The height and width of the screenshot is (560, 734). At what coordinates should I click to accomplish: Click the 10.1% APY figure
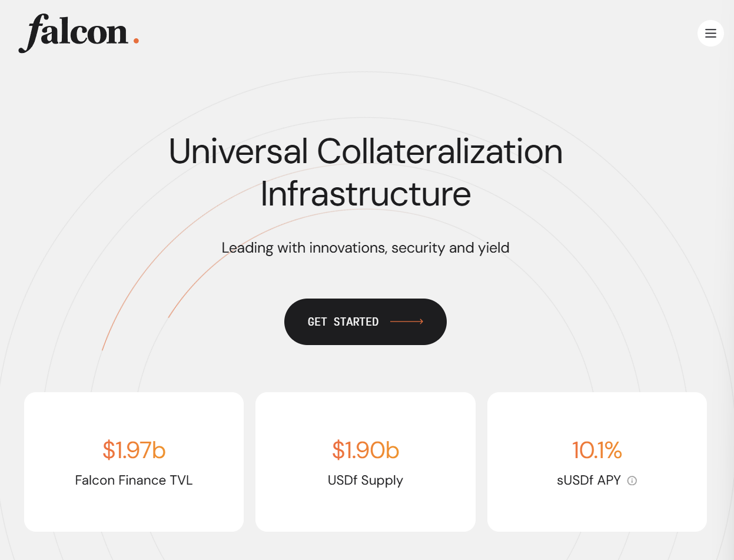click(597, 450)
